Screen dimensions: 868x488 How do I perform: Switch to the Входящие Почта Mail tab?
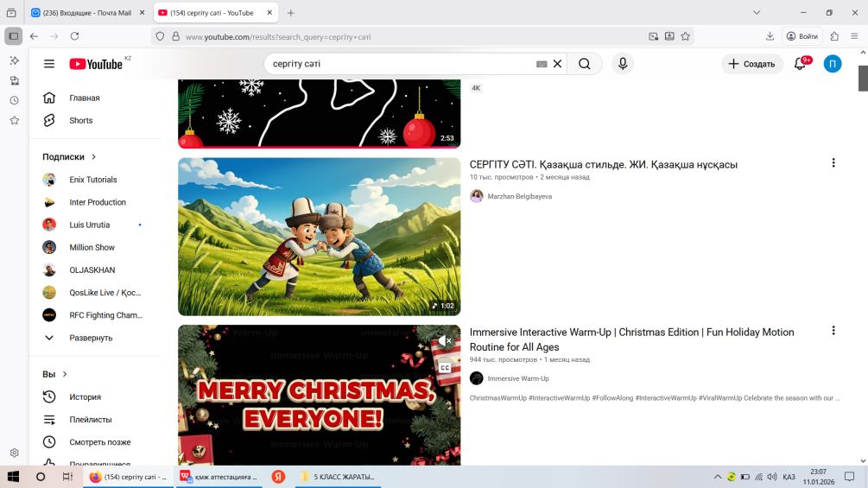(87, 13)
